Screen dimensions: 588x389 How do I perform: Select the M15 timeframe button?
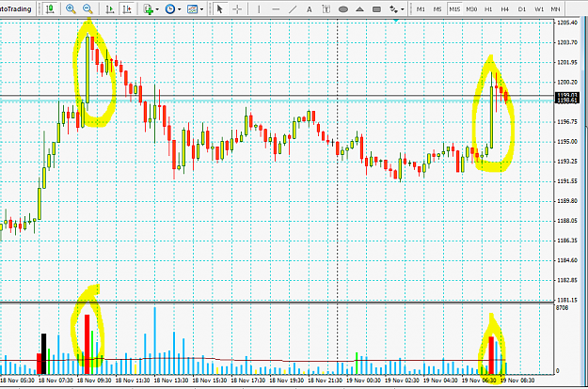(x=454, y=9)
